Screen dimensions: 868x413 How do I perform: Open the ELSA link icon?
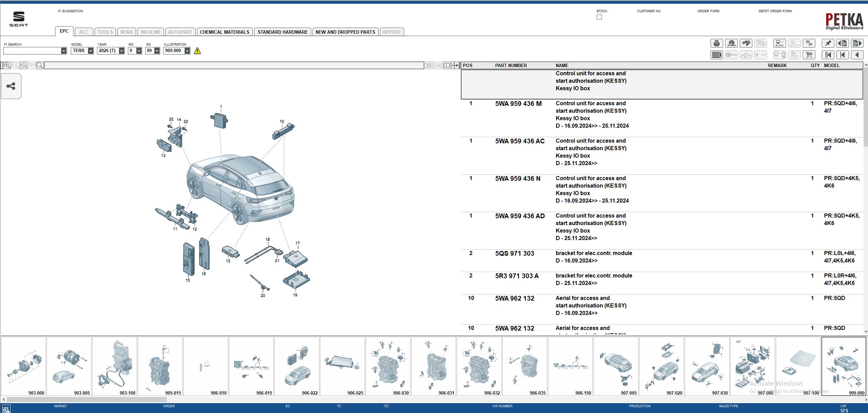click(780, 43)
